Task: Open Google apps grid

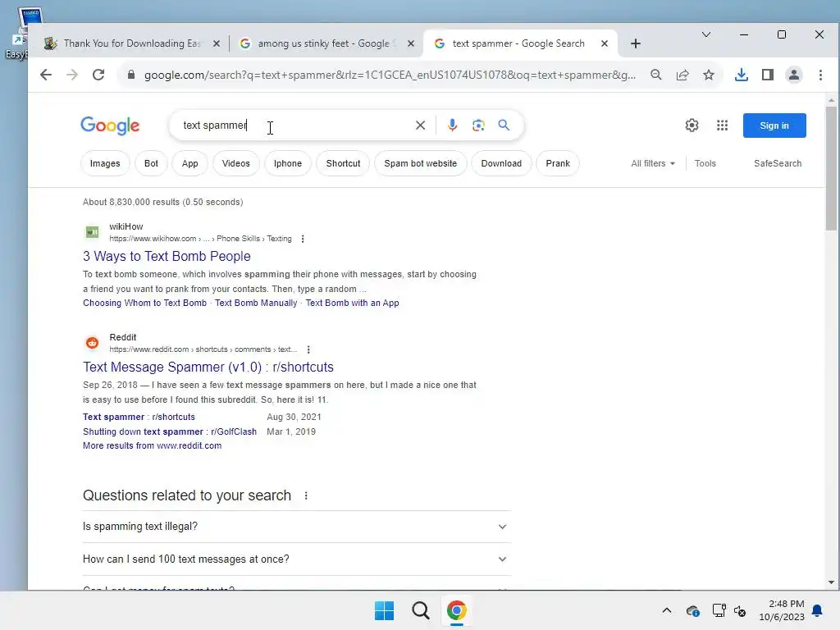Action: 722,126
